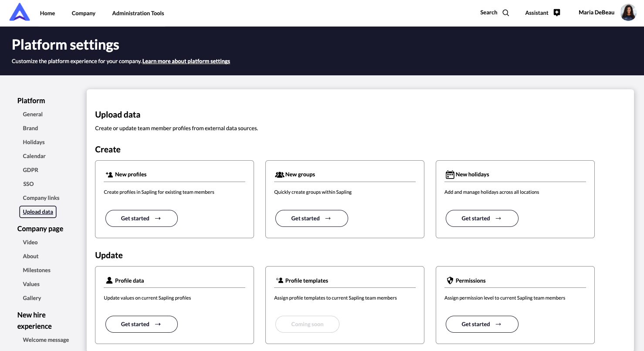Open the Administration Tools menu
The width and height of the screenshot is (644, 351).
(x=138, y=13)
